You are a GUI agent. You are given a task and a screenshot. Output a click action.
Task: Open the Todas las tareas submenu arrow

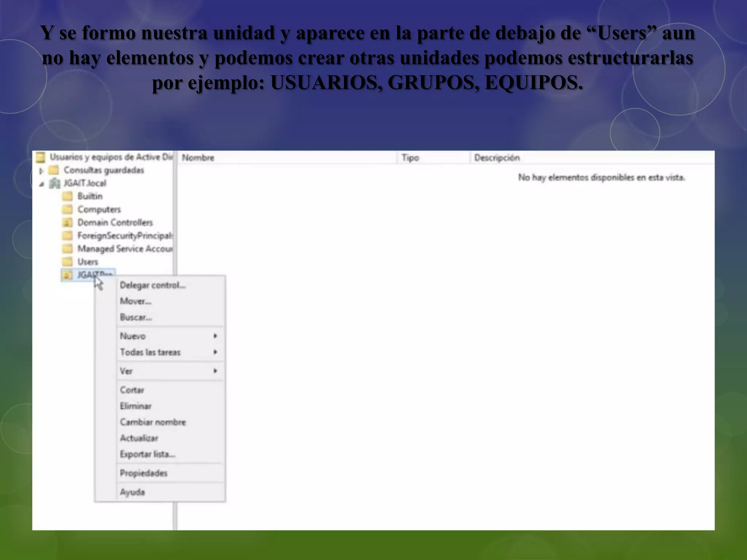(215, 352)
